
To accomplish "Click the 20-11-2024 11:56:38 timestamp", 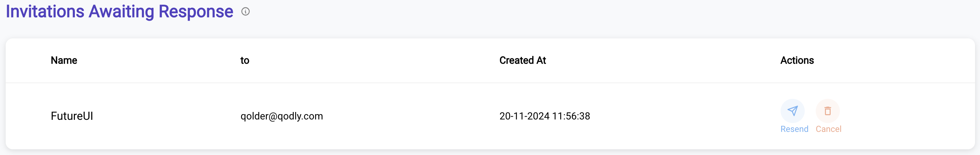I will coord(544,116).
